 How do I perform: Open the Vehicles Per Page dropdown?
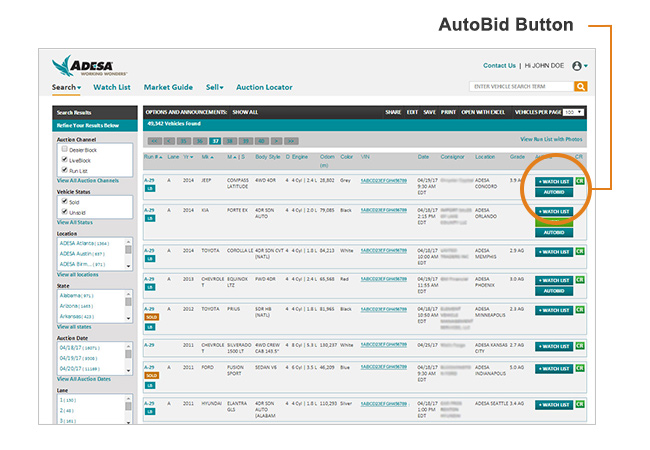point(574,112)
